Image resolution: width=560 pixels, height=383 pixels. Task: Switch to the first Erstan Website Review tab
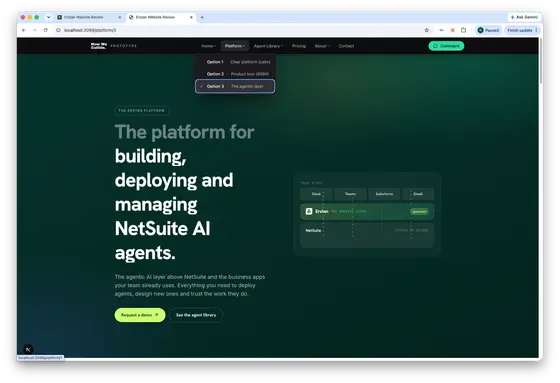(89, 17)
